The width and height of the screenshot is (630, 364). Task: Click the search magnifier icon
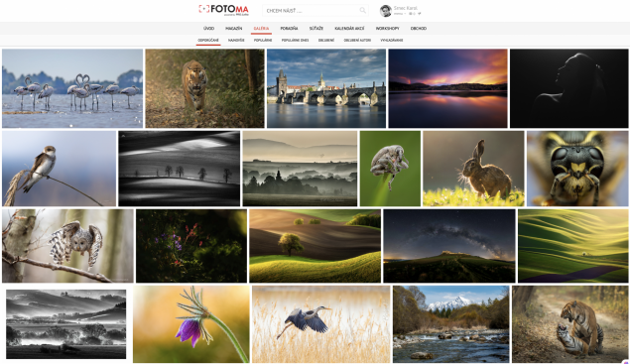[362, 11]
